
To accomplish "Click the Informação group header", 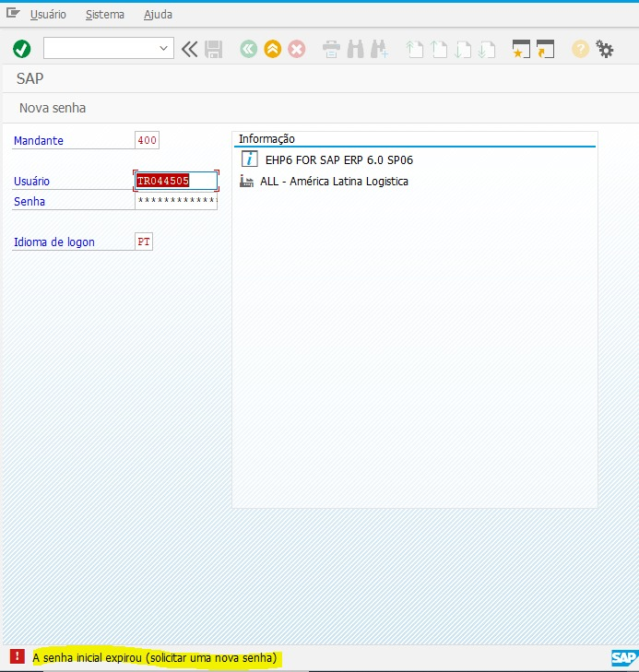I will pyautogui.click(x=266, y=139).
